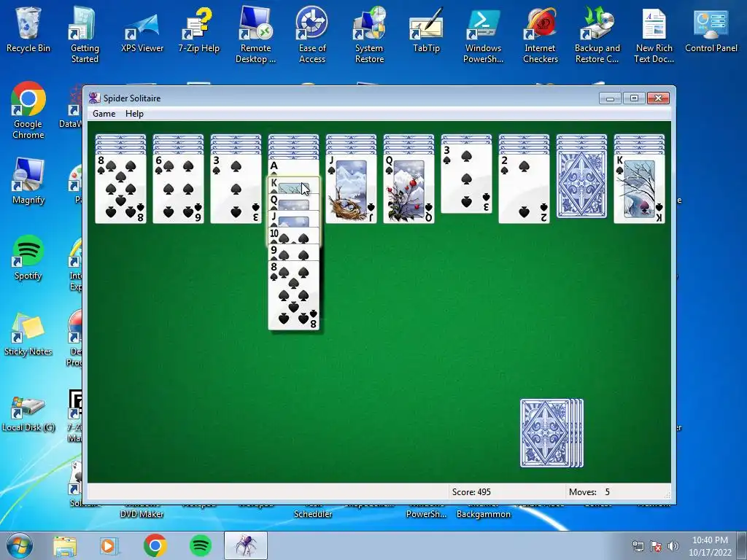Click the Queen of spades in sixth column
The width and height of the screenshot is (747, 560).
[x=409, y=189]
